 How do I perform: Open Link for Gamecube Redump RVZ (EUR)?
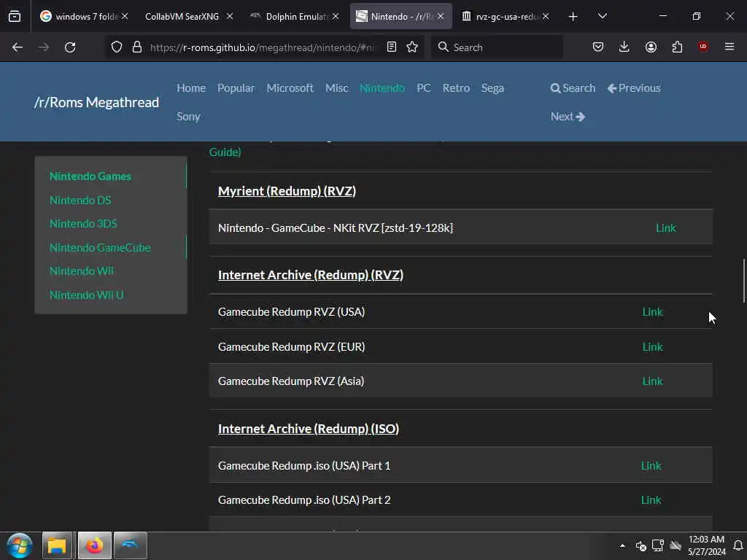point(652,346)
